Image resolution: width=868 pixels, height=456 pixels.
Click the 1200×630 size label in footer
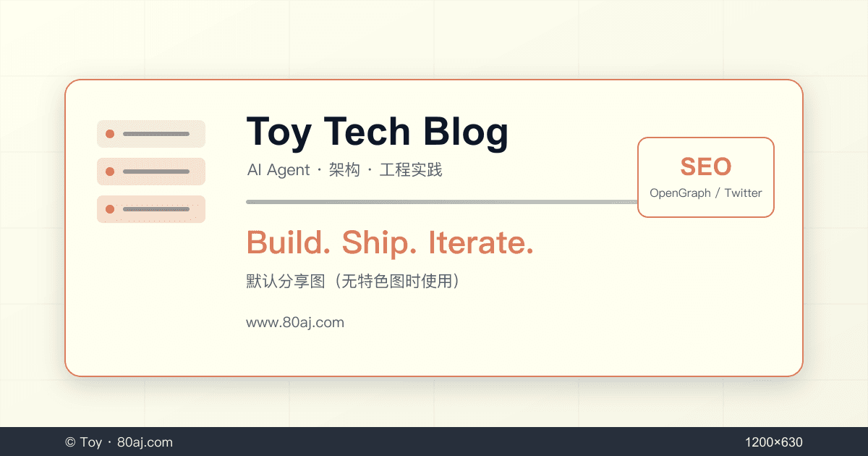pyautogui.click(x=773, y=442)
